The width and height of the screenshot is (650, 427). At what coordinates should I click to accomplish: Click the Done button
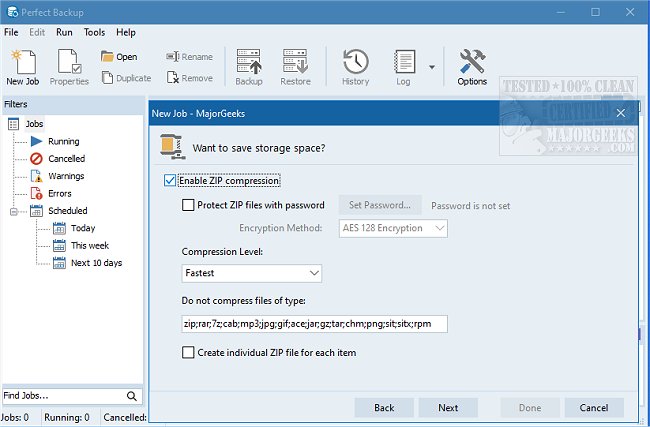(x=530, y=408)
